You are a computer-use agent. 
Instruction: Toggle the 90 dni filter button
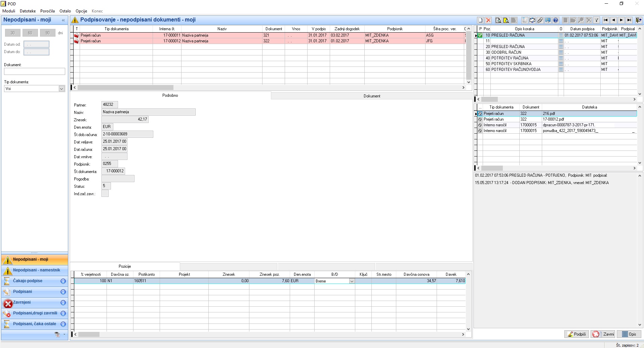[47, 33]
